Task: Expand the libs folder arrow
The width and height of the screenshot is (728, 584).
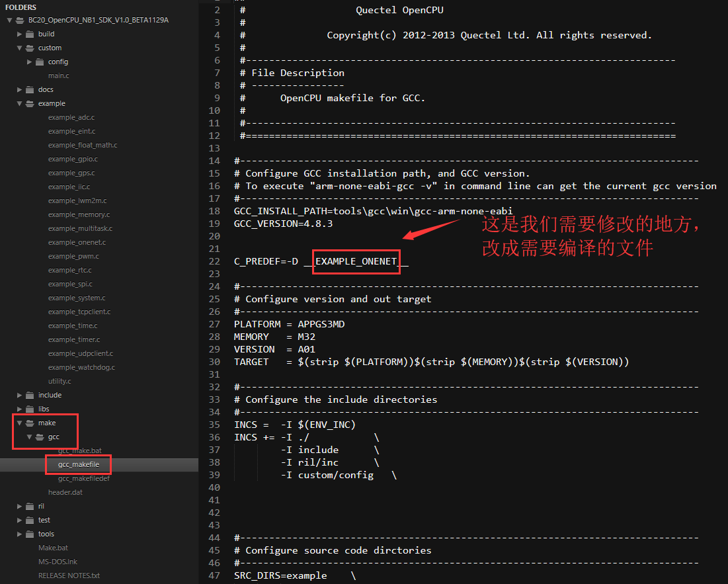Action: (19, 409)
